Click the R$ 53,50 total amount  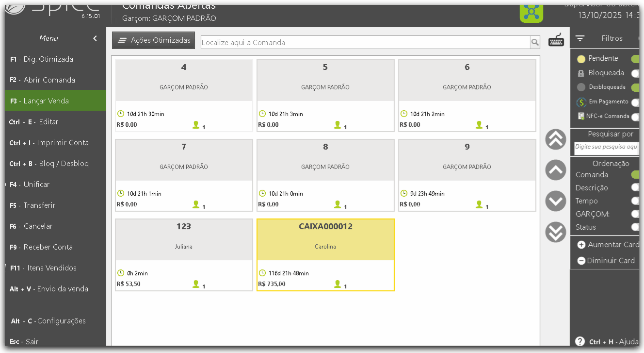coord(129,284)
